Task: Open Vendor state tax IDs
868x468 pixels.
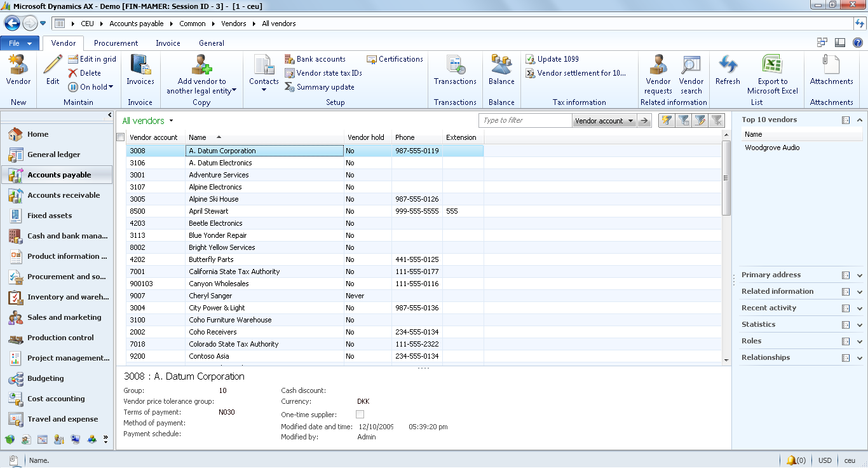Action: point(323,73)
